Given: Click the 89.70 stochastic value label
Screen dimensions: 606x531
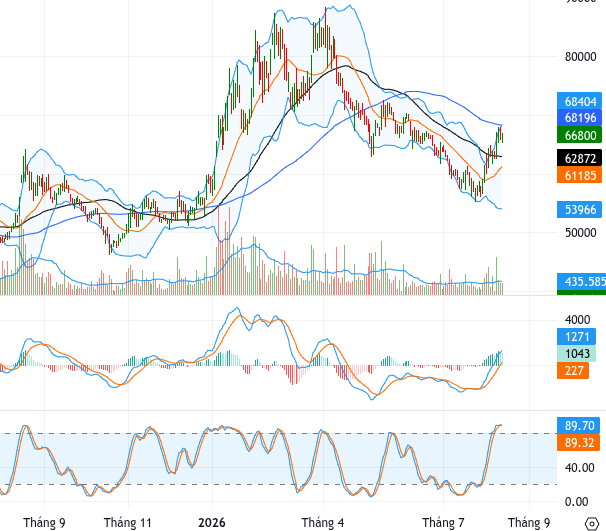Looking at the screenshot, I should pos(579,425).
